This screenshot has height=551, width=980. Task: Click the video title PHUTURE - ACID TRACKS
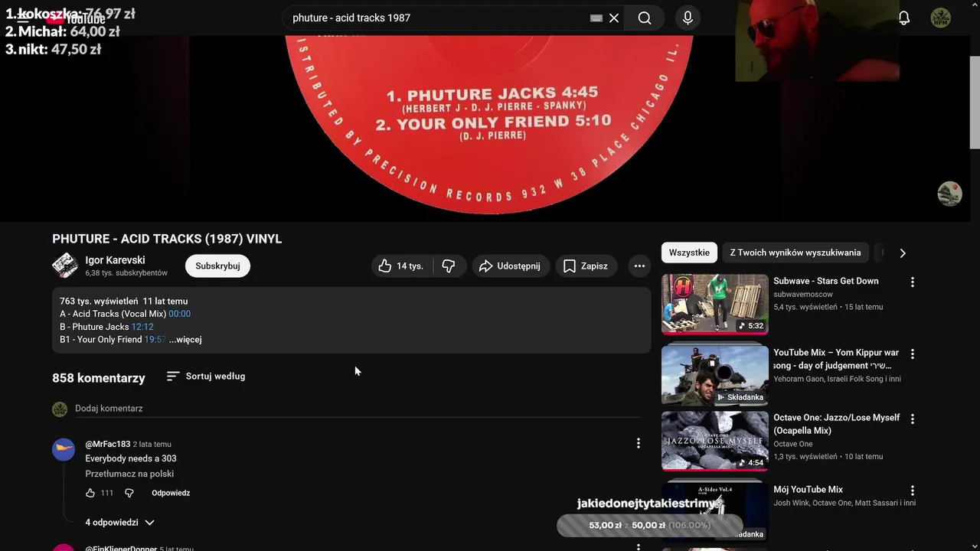click(167, 239)
